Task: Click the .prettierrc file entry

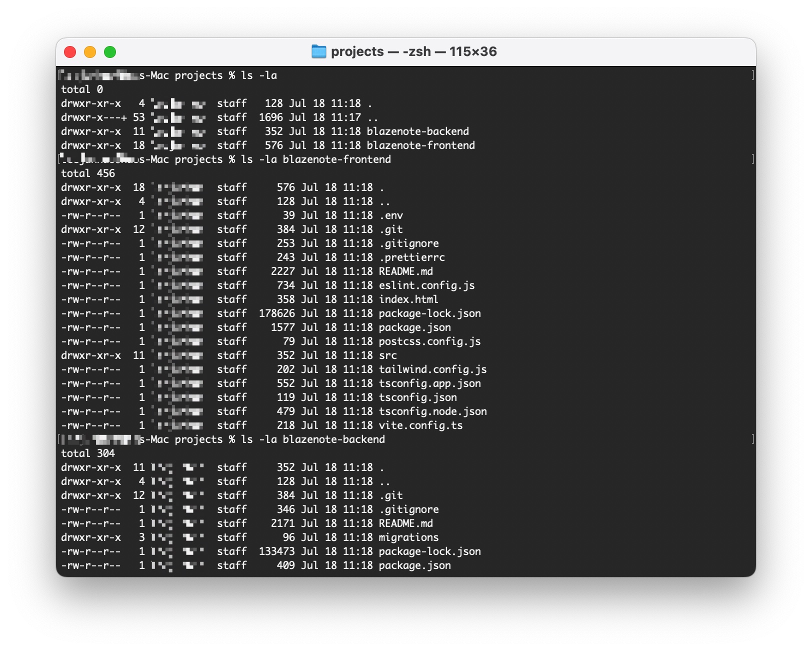Action: 411,257
